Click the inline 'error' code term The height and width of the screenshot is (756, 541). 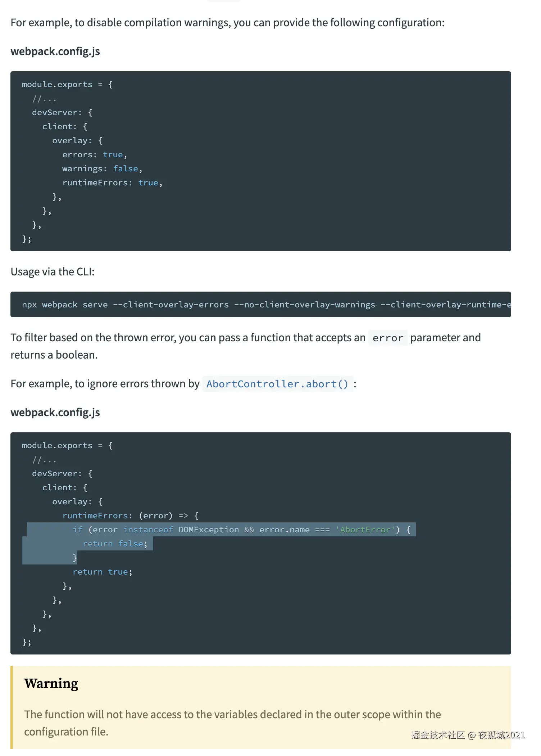(x=387, y=338)
